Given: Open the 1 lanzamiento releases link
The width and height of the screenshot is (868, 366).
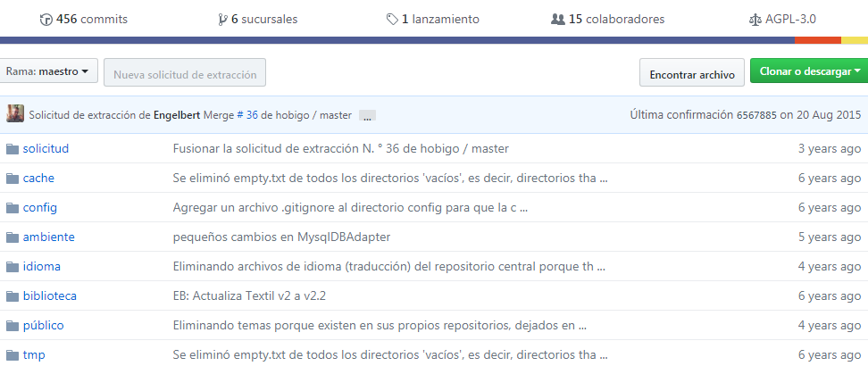Looking at the screenshot, I should pyautogui.click(x=433, y=20).
